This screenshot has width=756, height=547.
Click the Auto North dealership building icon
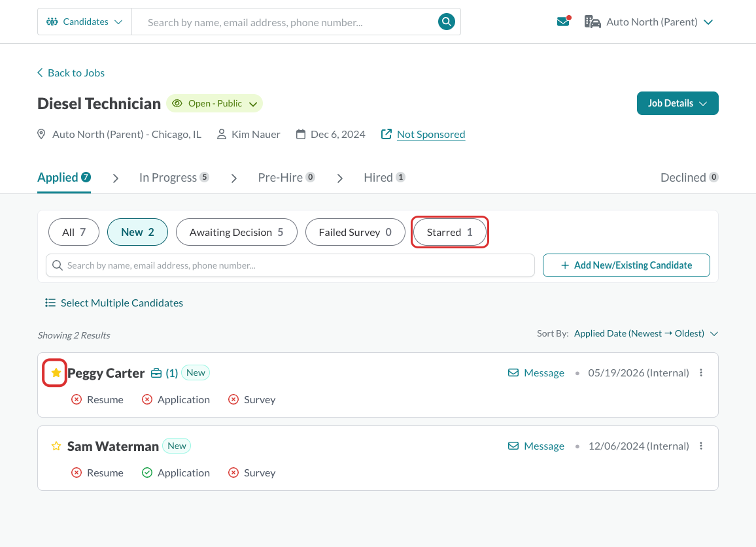click(x=593, y=22)
